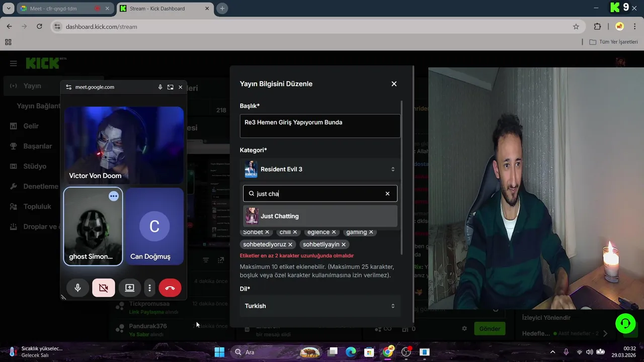Close the Yayın Bilgisini Düzenle dialog
The width and height of the screenshot is (644, 362).
[394, 84]
